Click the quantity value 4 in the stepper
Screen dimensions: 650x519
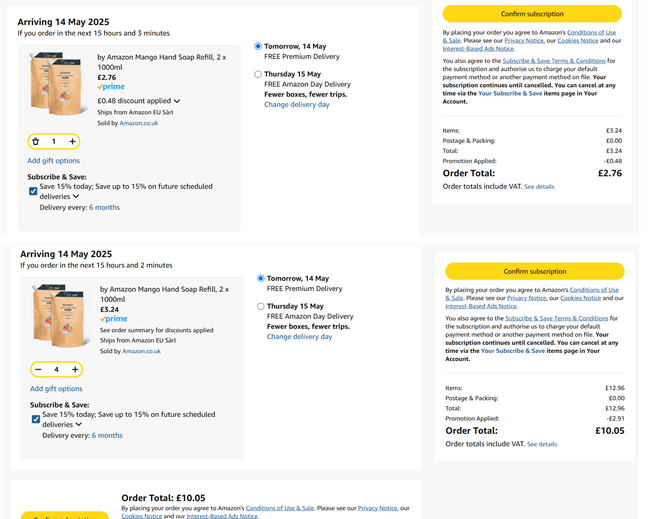(x=56, y=369)
